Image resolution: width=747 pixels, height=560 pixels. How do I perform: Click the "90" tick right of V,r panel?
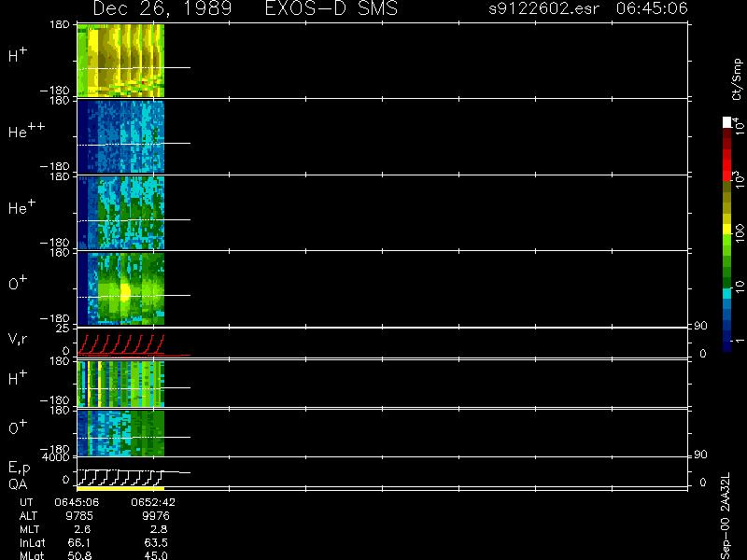coord(700,326)
